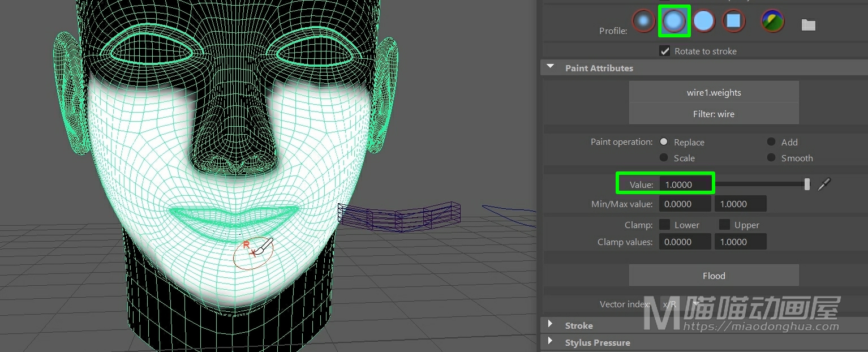Screen dimensions: 868x352
Task: Open the Filter: wire button
Action: coord(714,114)
